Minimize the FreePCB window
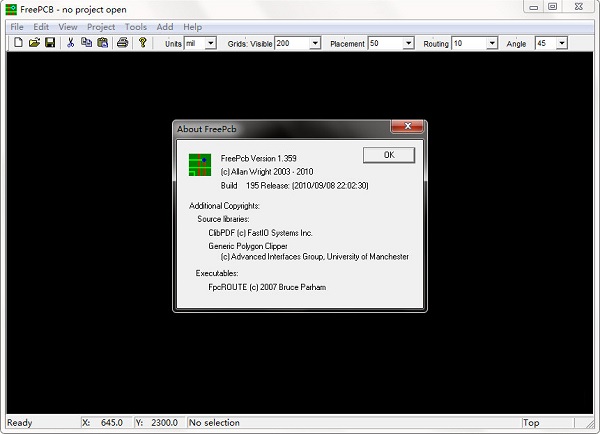 click(533, 7)
